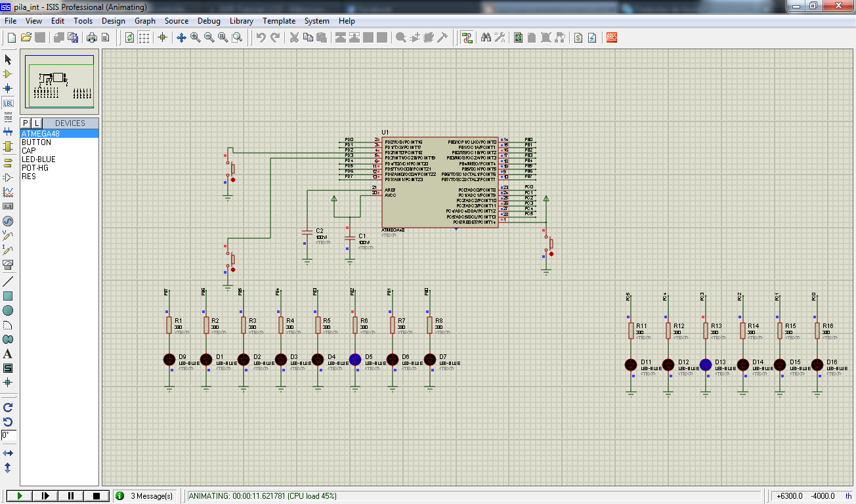856x504 pixels.
Task: Zoom in on the schematic
Action: (193, 37)
